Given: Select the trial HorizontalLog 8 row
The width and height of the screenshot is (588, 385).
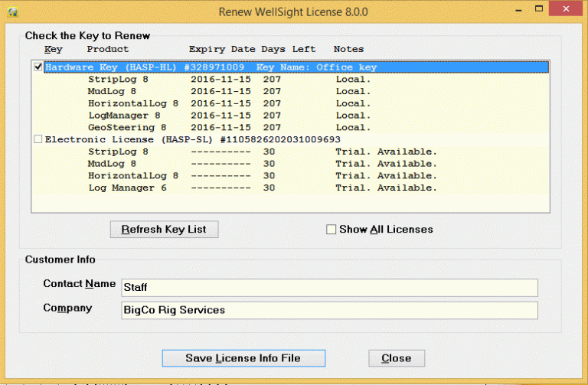Looking at the screenshot, I should [x=230, y=176].
